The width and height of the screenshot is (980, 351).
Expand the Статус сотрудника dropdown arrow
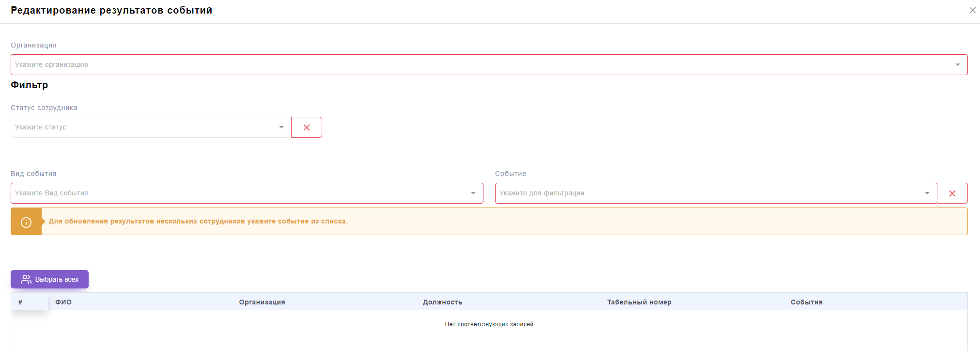point(281,128)
